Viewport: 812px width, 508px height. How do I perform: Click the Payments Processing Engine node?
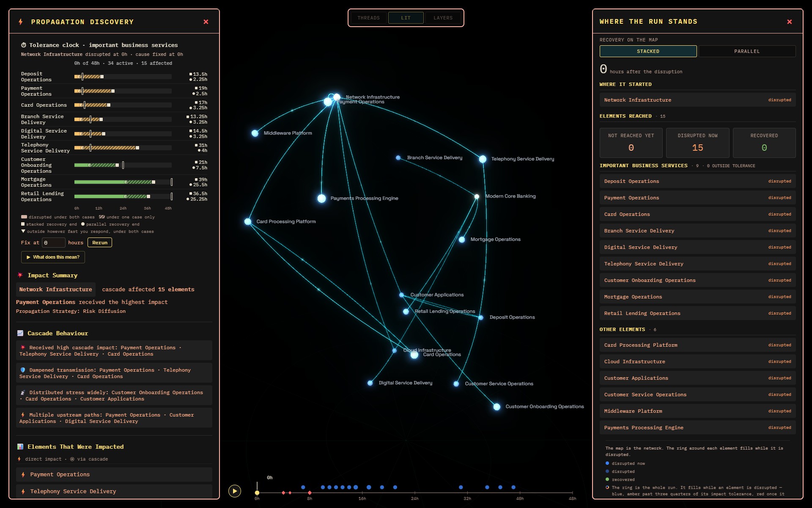(322, 198)
